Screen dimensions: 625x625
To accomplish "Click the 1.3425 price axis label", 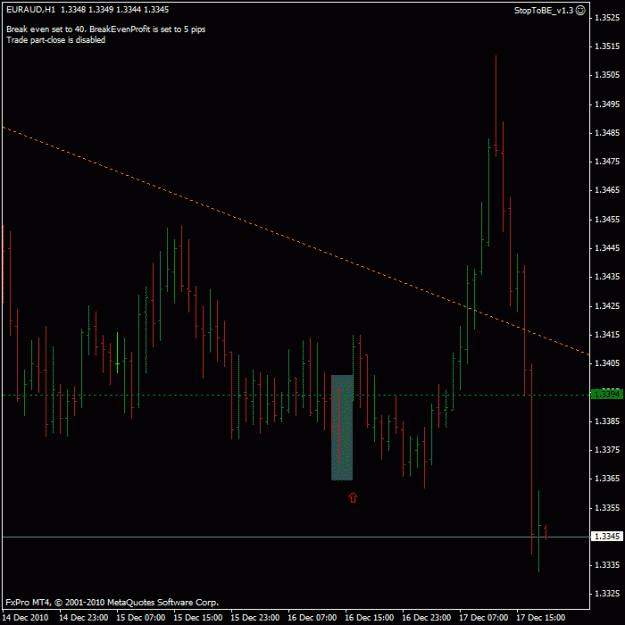I will pyautogui.click(x=607, y=306).
